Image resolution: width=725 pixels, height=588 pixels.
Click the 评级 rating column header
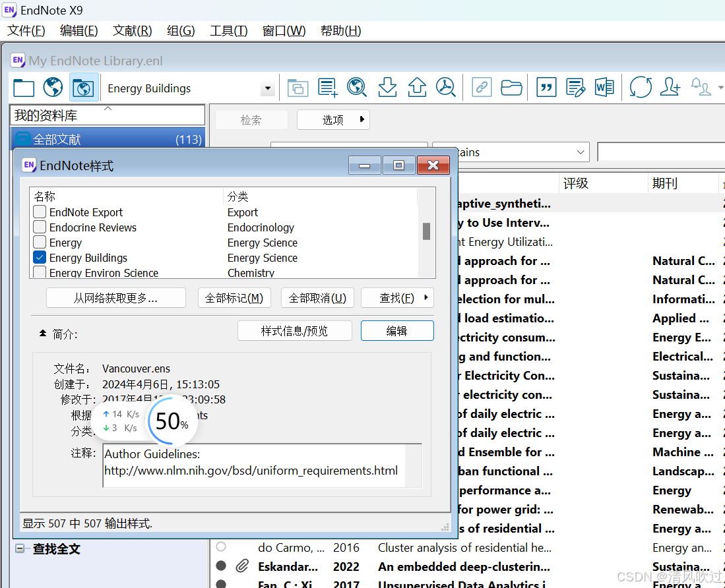(x=603, y=183)
